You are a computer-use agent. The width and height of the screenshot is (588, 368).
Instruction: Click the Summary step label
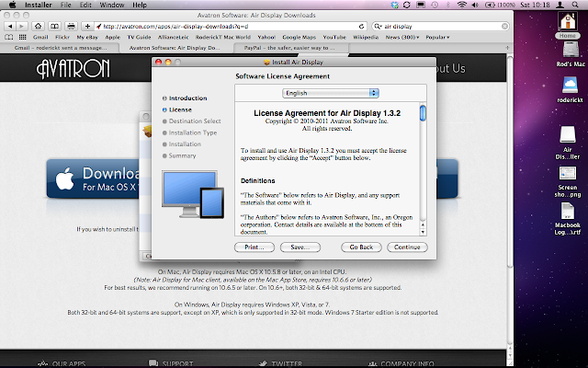182,155
